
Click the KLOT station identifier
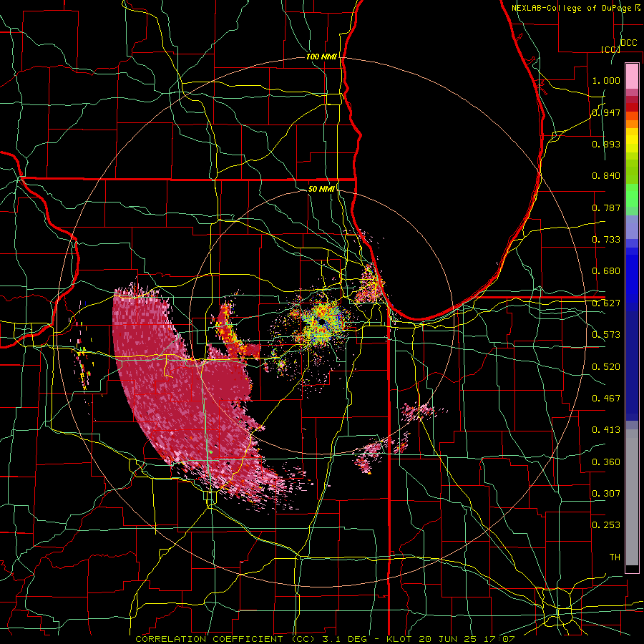(399, 639)
